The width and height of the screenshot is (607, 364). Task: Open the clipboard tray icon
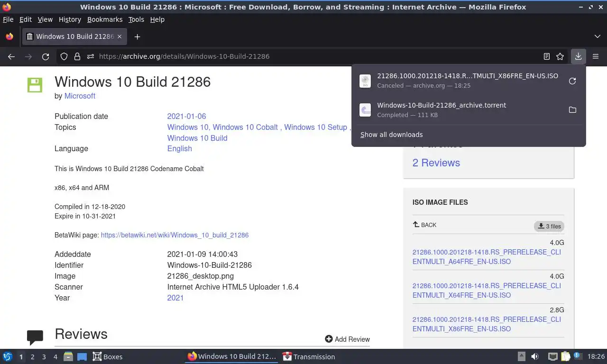tap(565, 356)
